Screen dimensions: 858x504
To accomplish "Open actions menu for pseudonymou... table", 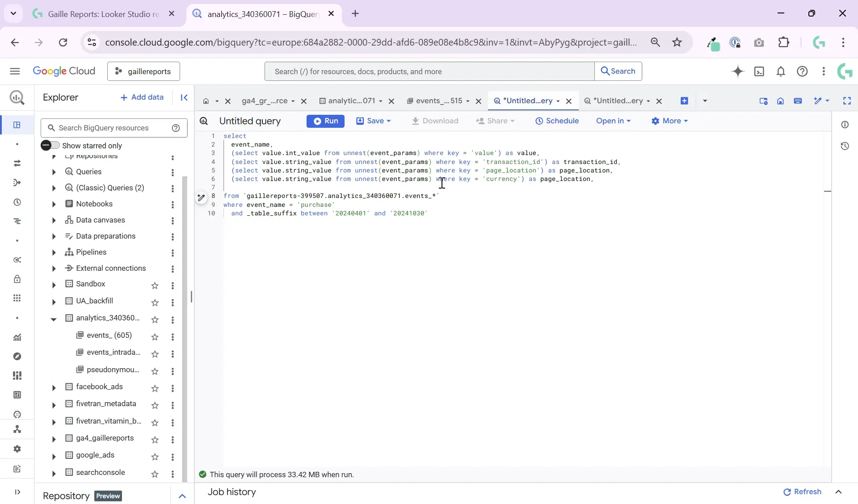I will click(172, 371).
